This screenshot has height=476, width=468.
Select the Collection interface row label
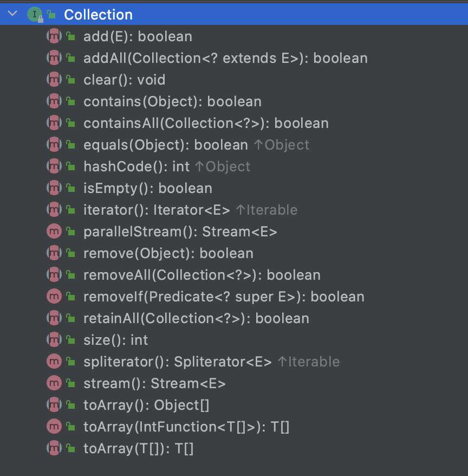98,15
